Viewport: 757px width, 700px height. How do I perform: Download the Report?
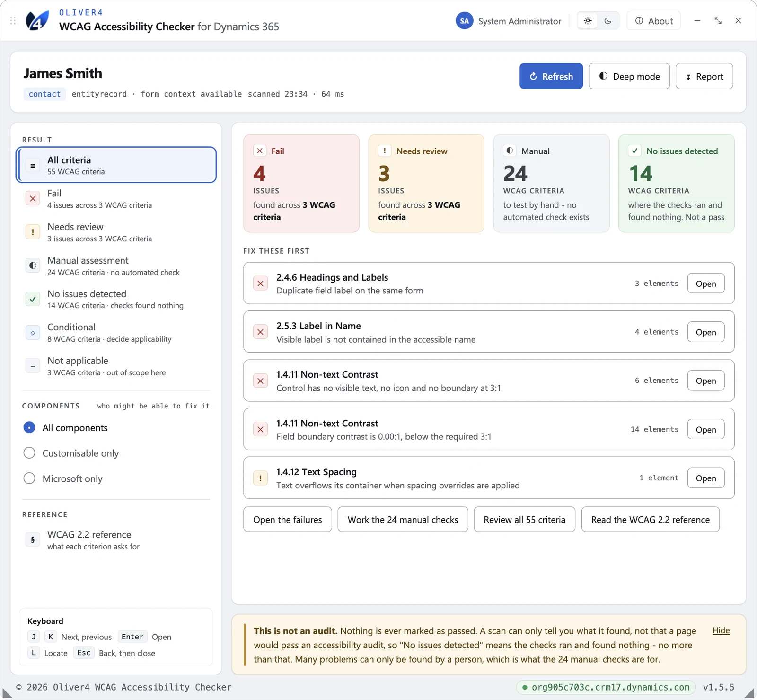[x=704, y=76]
